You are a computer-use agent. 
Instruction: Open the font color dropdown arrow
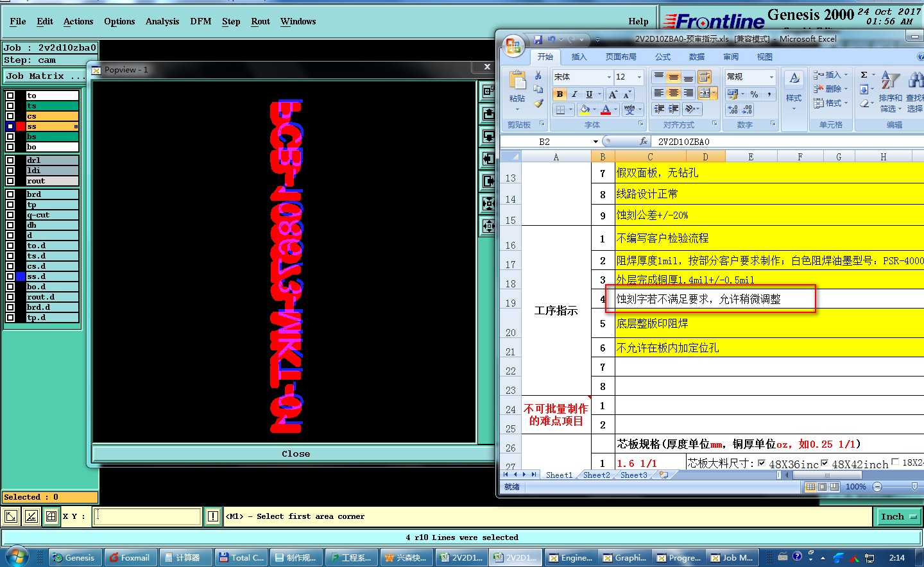coord(616,110)
